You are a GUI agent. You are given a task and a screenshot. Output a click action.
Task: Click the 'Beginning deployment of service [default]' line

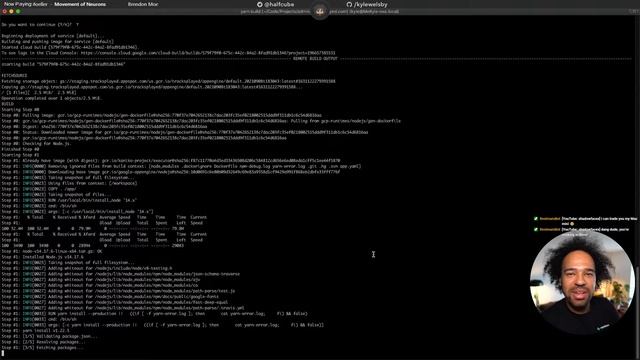53,36
